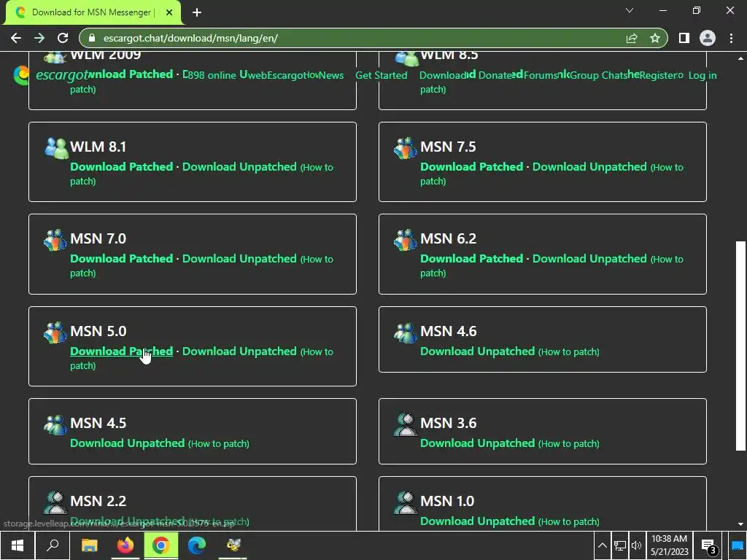Open How to patch for MSN 4.5

tap(219, 444)
